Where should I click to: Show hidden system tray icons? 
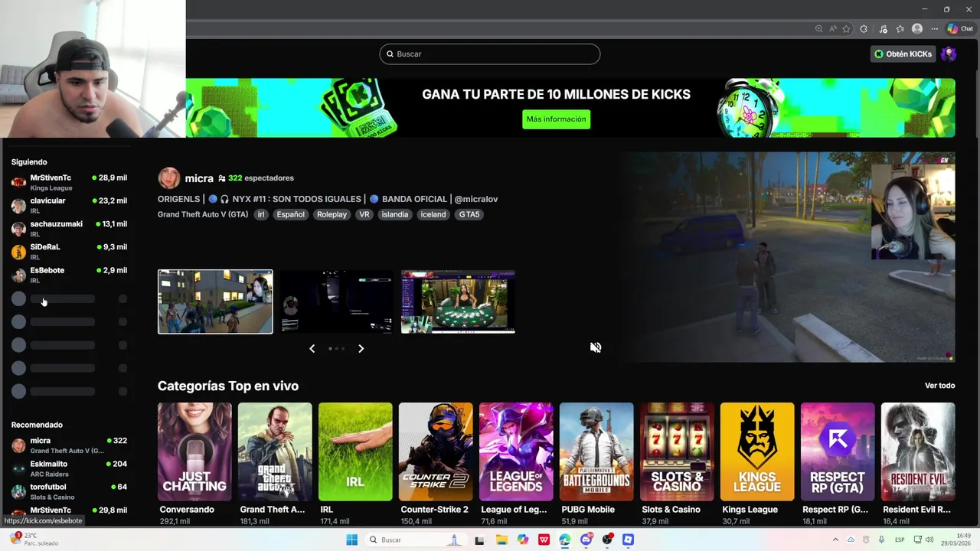pyautogui.click(x=835, y=540)
